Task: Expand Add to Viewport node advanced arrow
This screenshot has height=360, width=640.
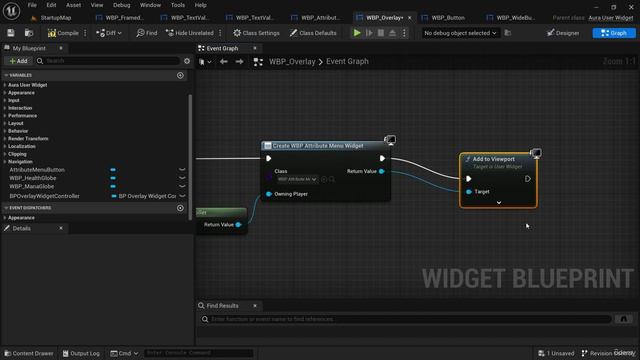Action: click(499, 202)
